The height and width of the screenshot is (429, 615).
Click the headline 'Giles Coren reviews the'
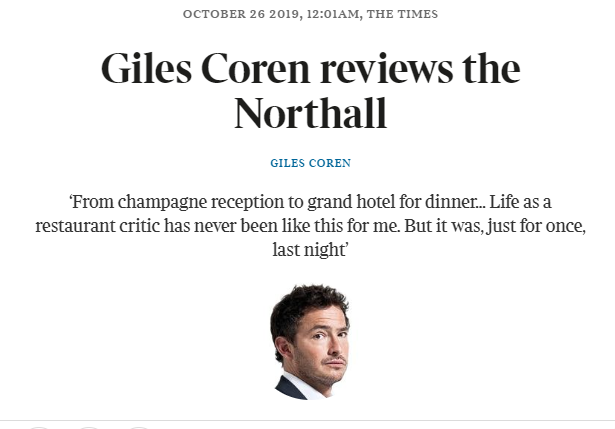coord(311,69)
